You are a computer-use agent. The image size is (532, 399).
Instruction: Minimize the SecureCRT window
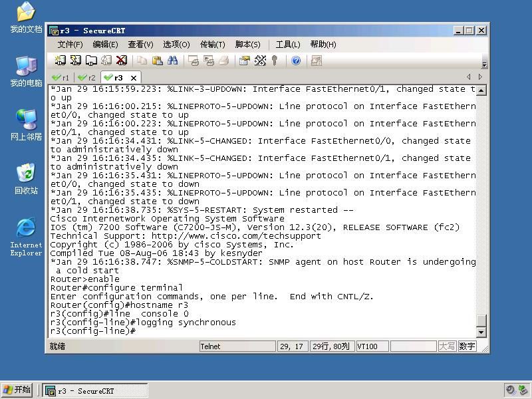pyautogui.click(x=458, y=31)
